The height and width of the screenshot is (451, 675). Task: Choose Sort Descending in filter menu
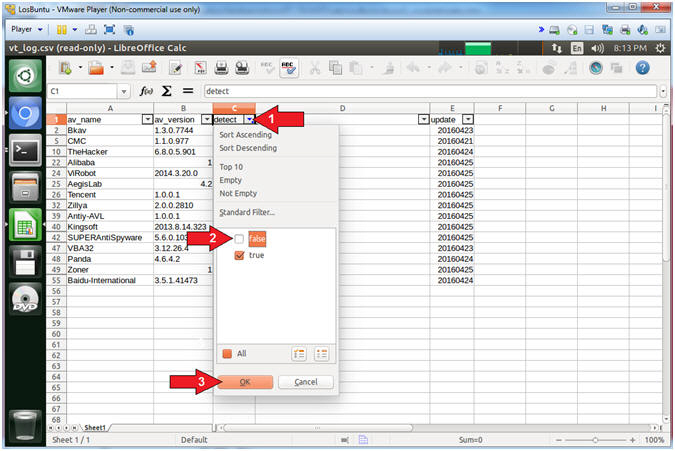(248, 148)
